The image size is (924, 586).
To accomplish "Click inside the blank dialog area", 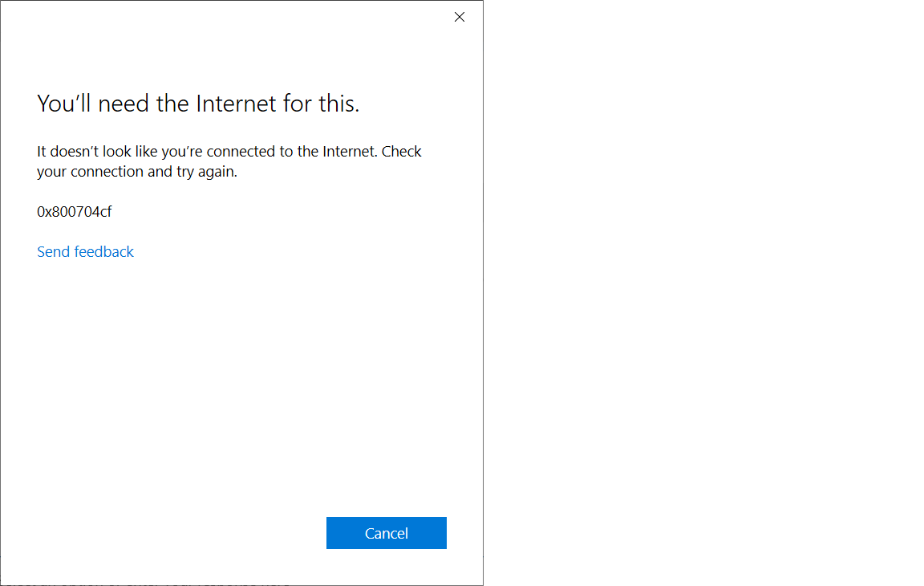I will (x=241, y=385).
